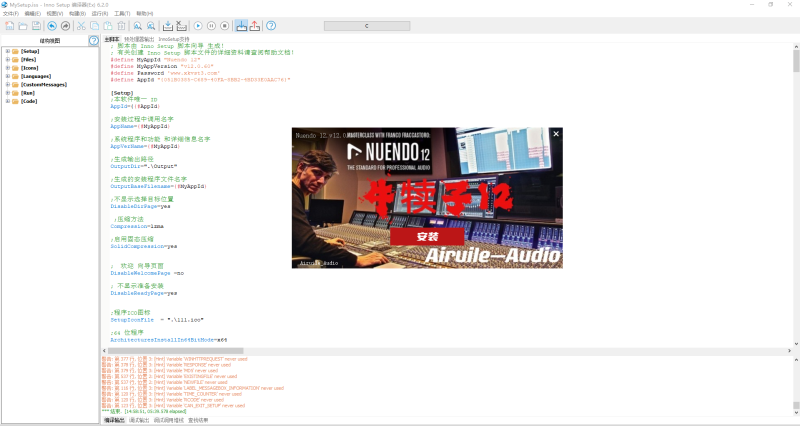Pause the running setup
This screenshot has height=426, width=800.
[x=211, y=26]
